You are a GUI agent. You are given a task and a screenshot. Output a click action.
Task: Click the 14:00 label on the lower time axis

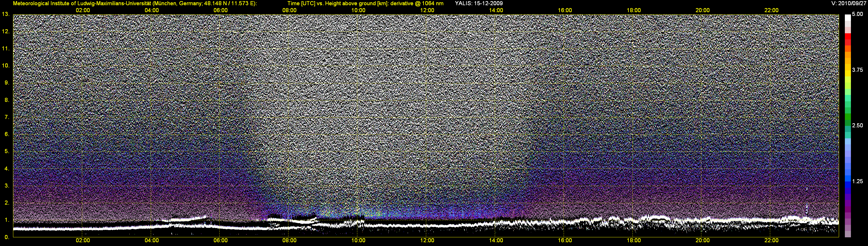496,241
